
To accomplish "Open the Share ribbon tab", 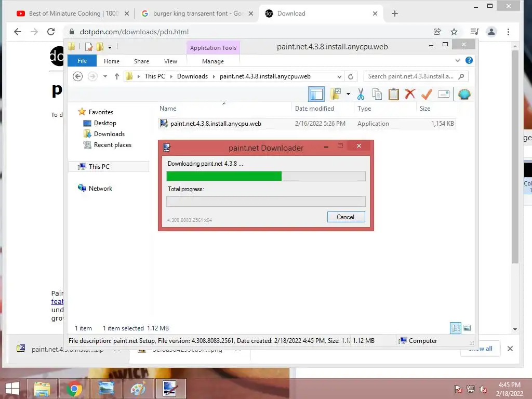I will click(x=141, y=61).
